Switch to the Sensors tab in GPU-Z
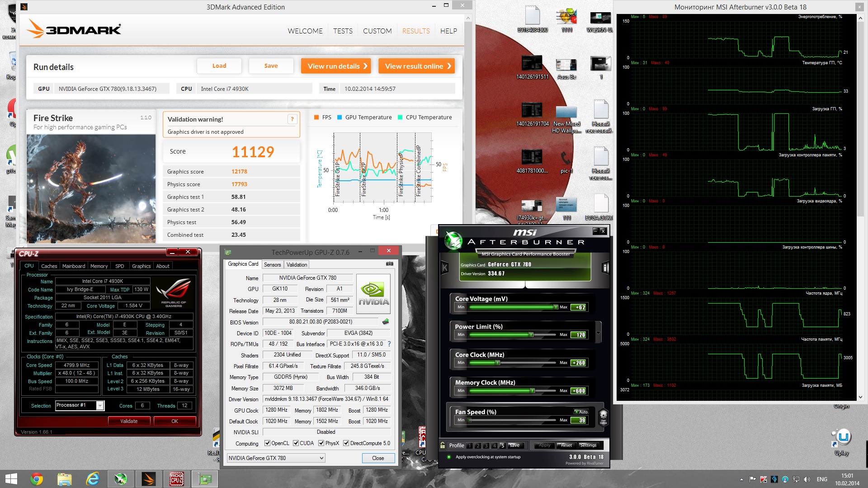The height and width of the screenshot is (488, 868). click(272, 265)
